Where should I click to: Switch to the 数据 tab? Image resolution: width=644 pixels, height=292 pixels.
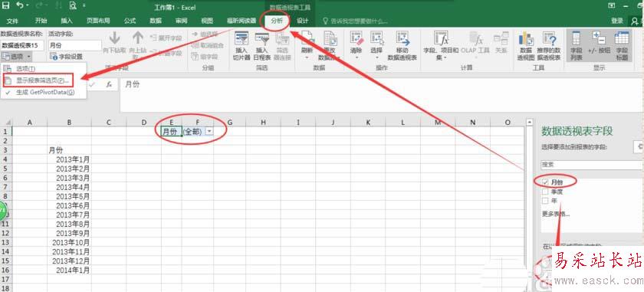pos(155,21)
